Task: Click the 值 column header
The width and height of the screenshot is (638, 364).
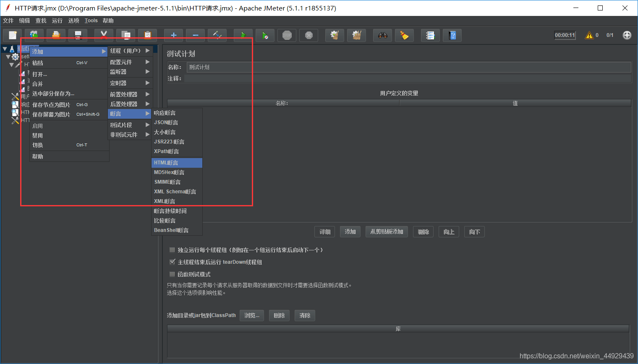Action: click(515, 103)
